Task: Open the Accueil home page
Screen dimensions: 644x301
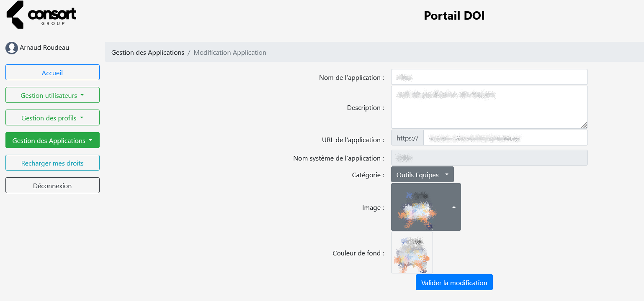Action: coord(52,72)
